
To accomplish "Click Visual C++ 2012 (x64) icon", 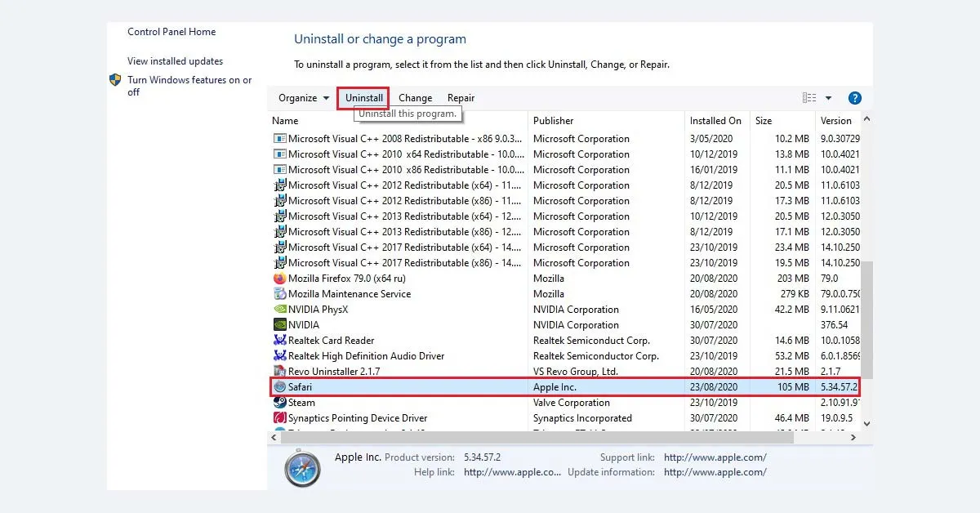I will [x=280, y=185].
